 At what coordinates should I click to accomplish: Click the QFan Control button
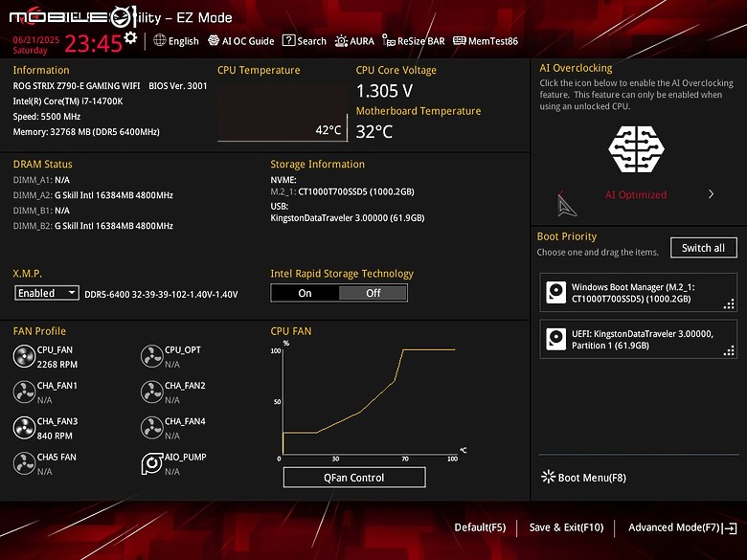click(354, 477)
